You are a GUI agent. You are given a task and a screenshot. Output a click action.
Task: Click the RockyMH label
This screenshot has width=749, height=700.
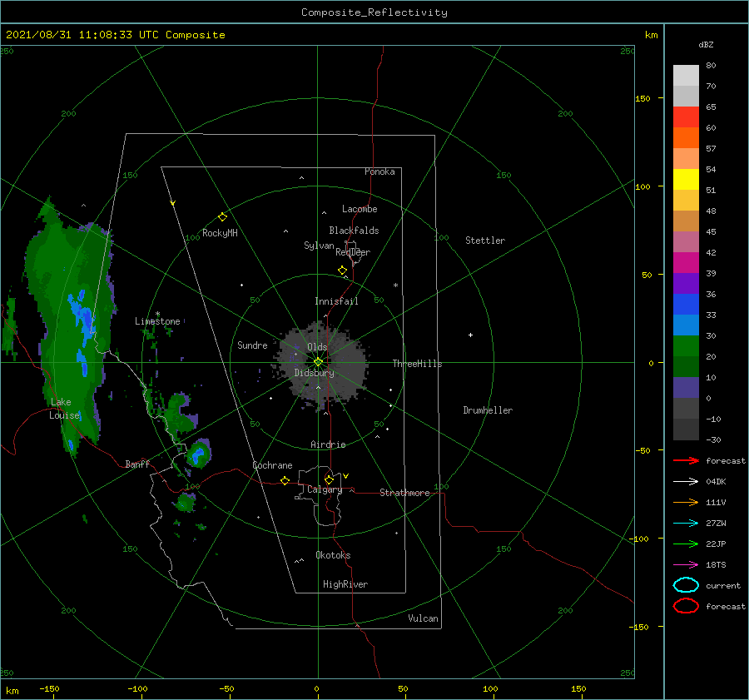(220, 233)
